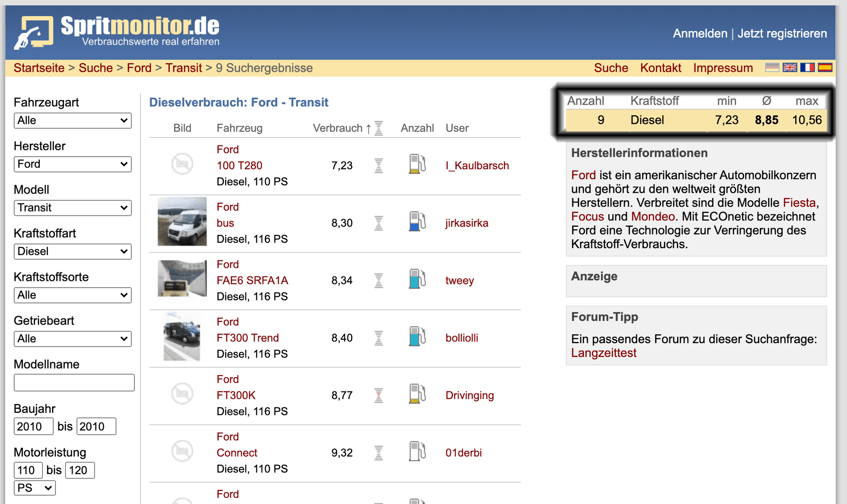Click the consumption icon in the 100 T280 row
The height and width of the screenshot is (504, 847).
click(378, 165)
